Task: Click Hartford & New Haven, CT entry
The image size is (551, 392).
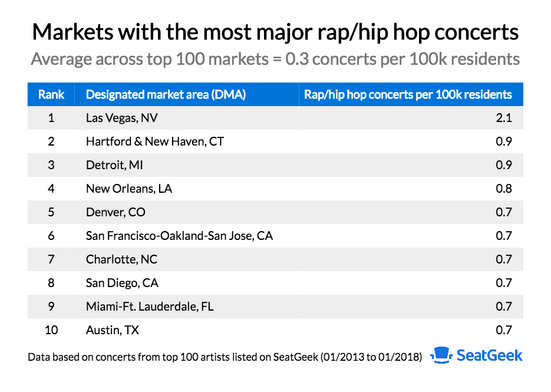Action: pyautogui.click(x=155, y=141)
